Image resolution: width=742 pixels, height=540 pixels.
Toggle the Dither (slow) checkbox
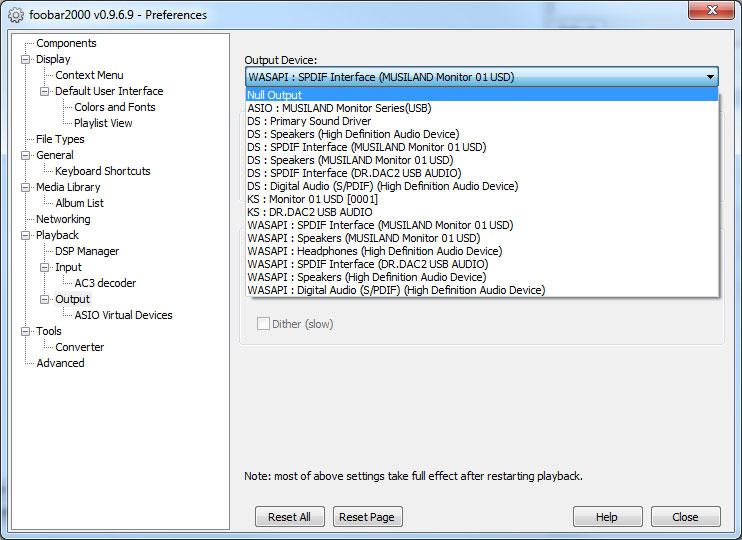tap(264, 324)
